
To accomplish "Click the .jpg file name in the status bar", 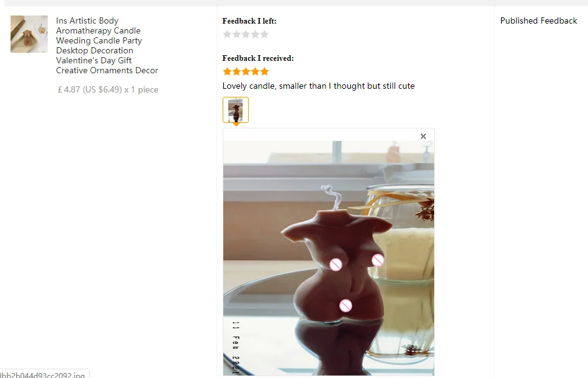I will (42, 375).
